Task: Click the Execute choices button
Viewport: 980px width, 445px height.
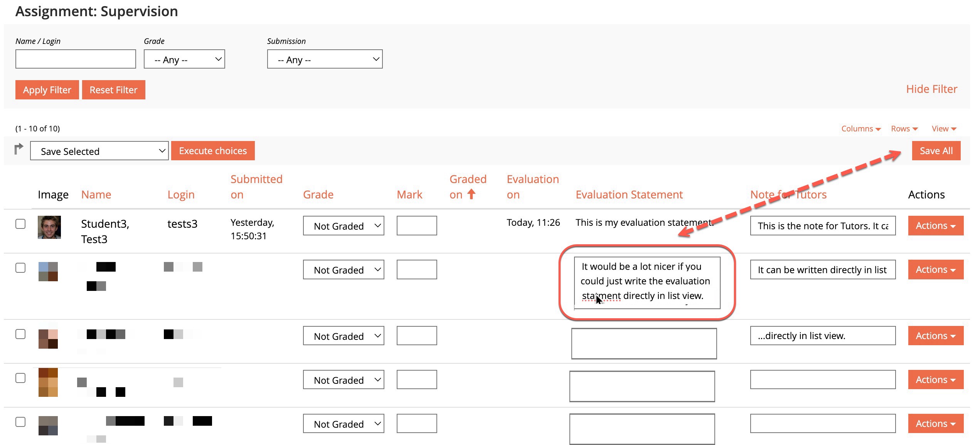Action: [213, 151]
